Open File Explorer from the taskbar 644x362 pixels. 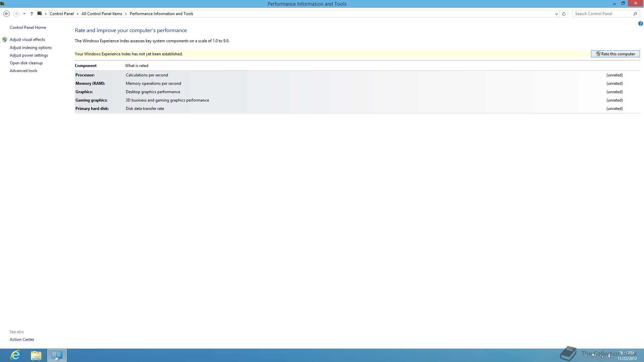coord(36,355)
